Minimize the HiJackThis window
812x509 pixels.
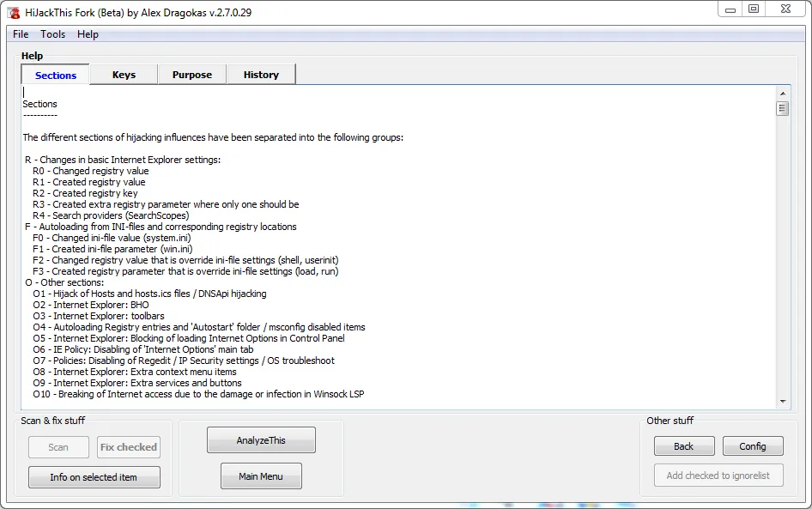(730, 9)
